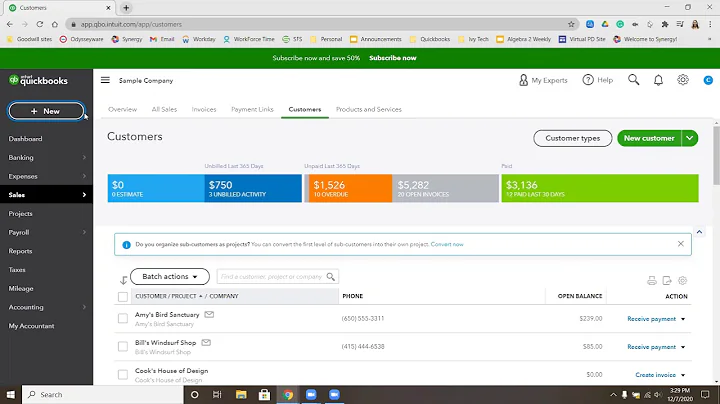Click the print list icon above the table
Screen dimensions: 720x404
click(652, 281)
